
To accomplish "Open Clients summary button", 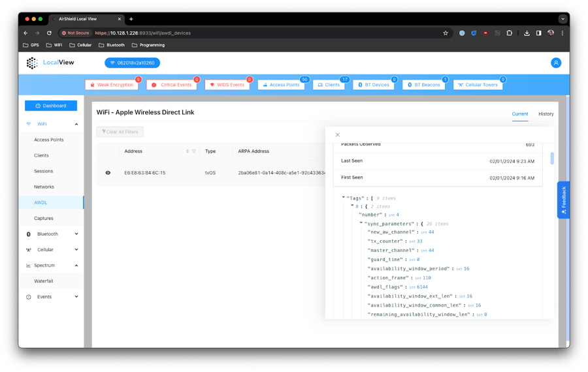I will pos(329,85).
